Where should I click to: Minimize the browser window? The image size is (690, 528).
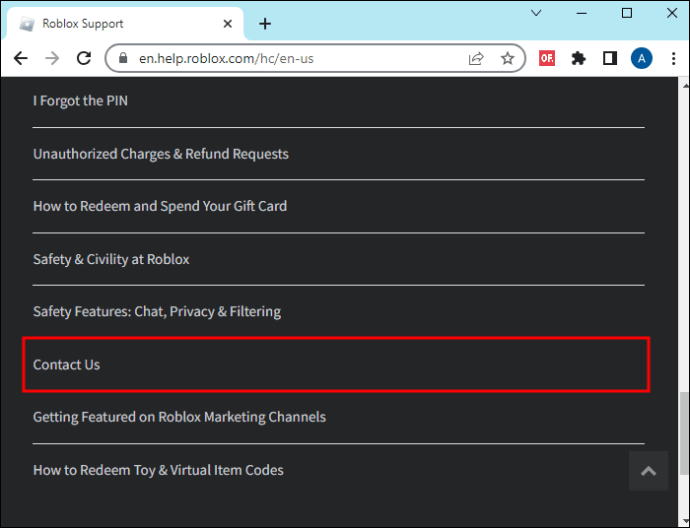tap(581, 13)
